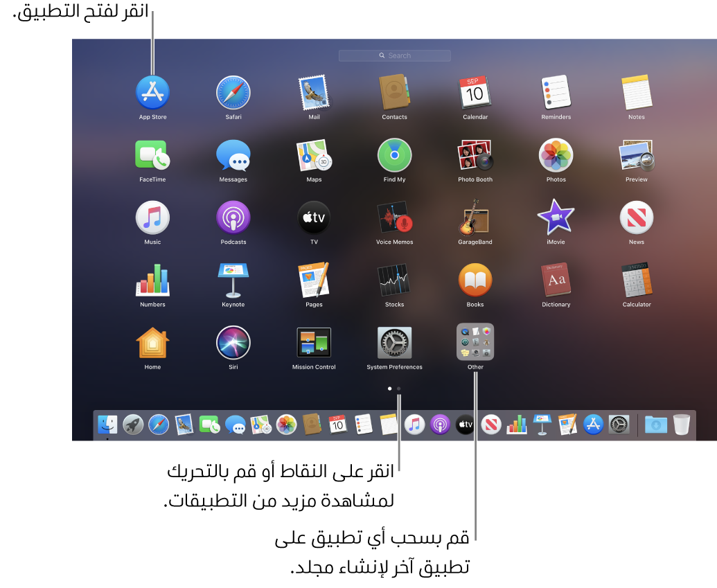Open Keynote in the Launchpad grid
The height and width of the screenshot is (588, 717).
coord(233,280)
